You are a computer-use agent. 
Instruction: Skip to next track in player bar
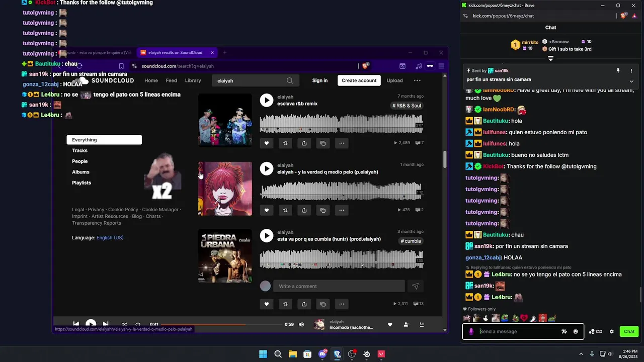click(105, 324)
